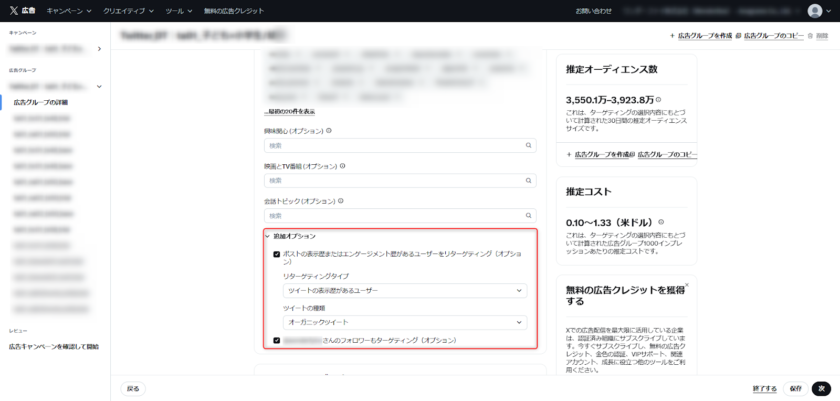Collapse the 追加オプション section
The image size is (840, 401).
[267, 236]
